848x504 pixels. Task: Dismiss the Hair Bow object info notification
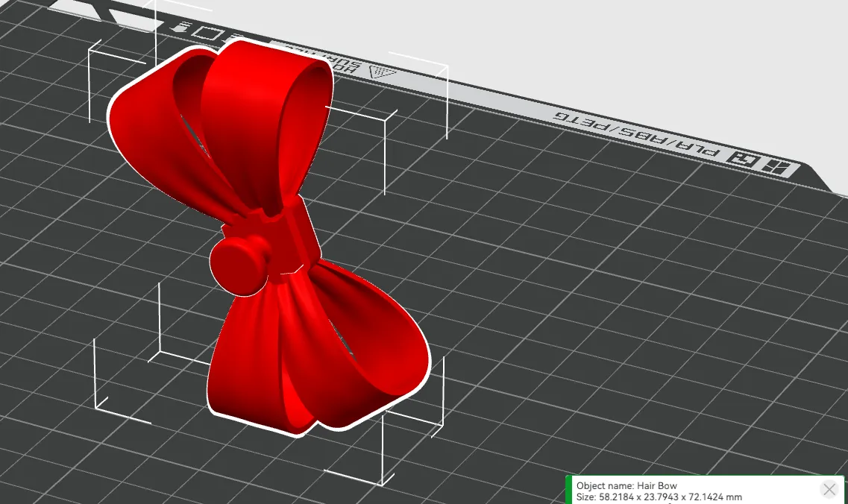(x=829, y=489)
